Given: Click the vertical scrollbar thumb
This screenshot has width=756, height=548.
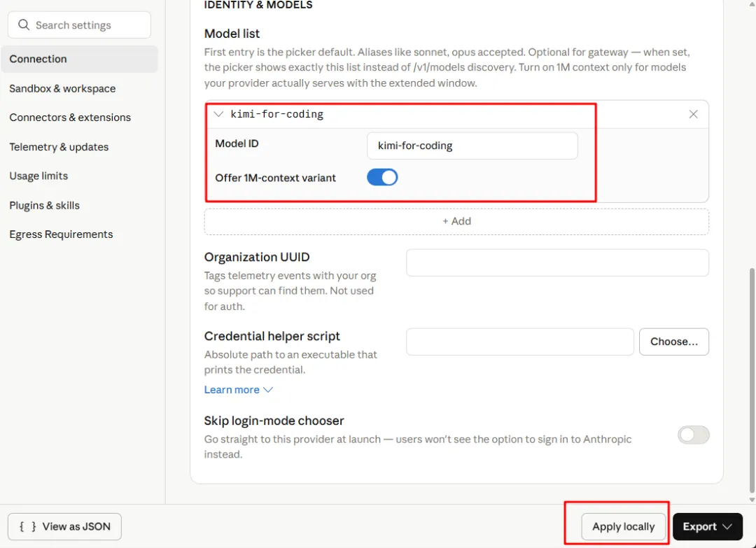Looking at the screenshot, I should tap(752, 381).
